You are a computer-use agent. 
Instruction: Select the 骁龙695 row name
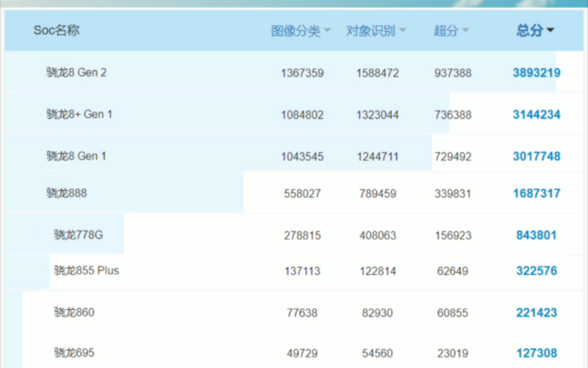[x=74, y=353]
